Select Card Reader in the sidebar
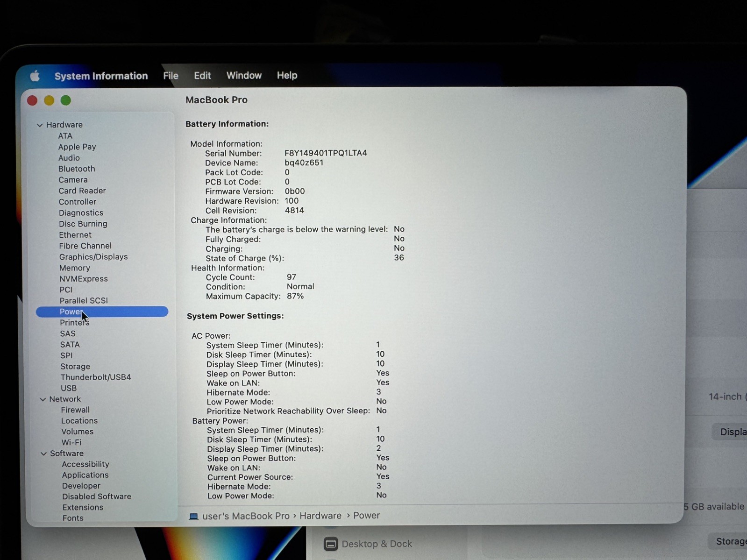 (82, 191)
